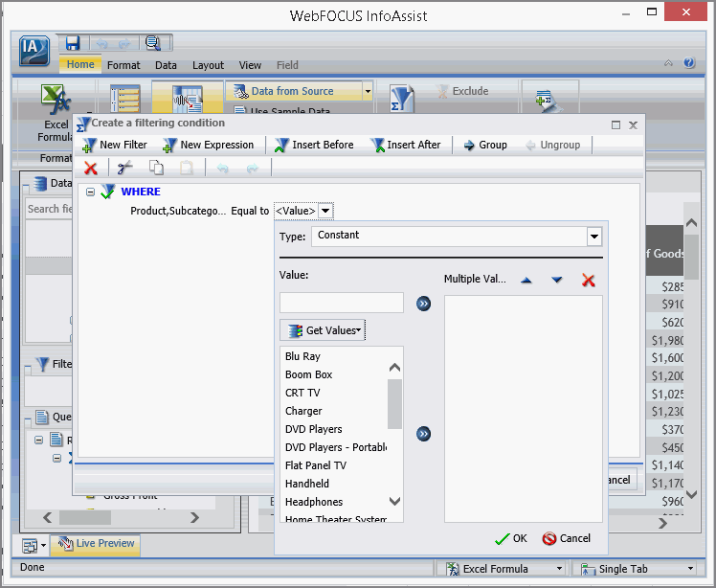Select CRT TV from values list
Screen dimensions: 716x588
(x=302, y=393)
